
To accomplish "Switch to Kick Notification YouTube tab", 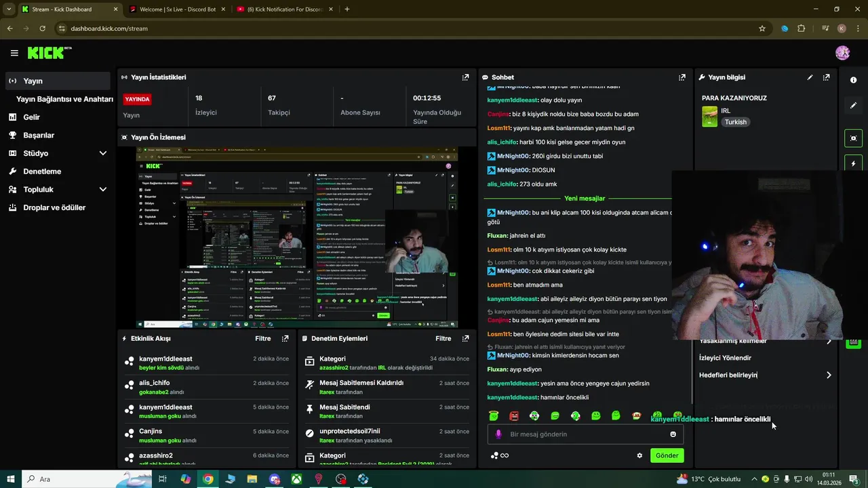I will point(285,9).
